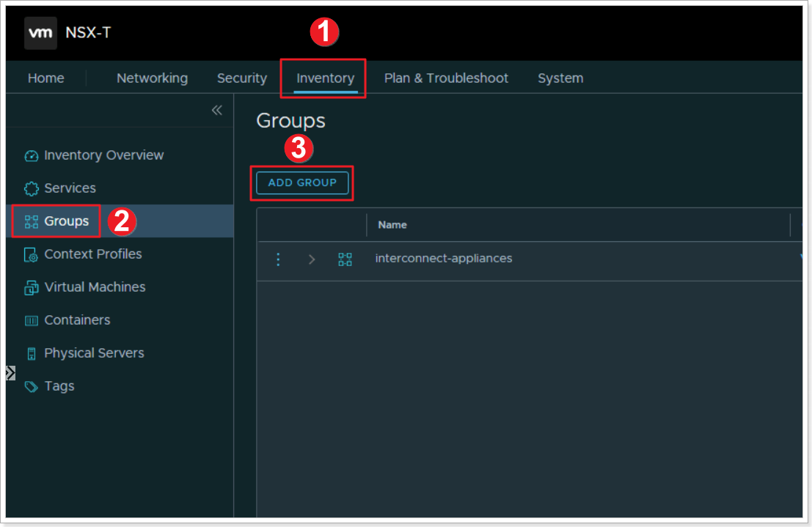Click the NSX-T product title
This screenshot has height=527, width=812.
pos(88,32)
